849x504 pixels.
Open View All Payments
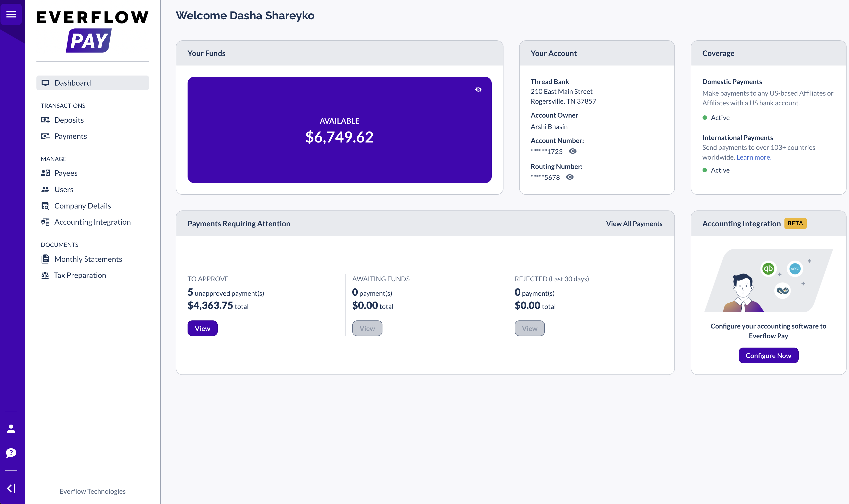pos(634,223)
